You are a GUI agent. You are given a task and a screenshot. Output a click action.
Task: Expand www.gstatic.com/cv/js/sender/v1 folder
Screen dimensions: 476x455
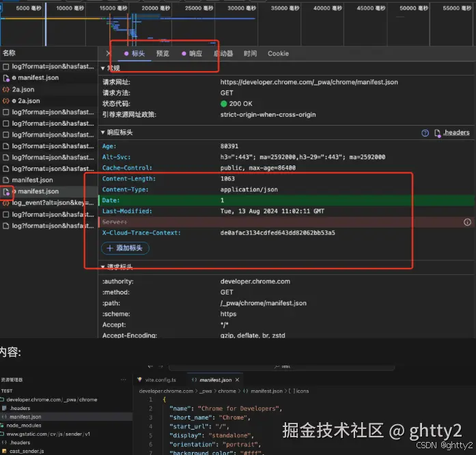coord(48,434)
